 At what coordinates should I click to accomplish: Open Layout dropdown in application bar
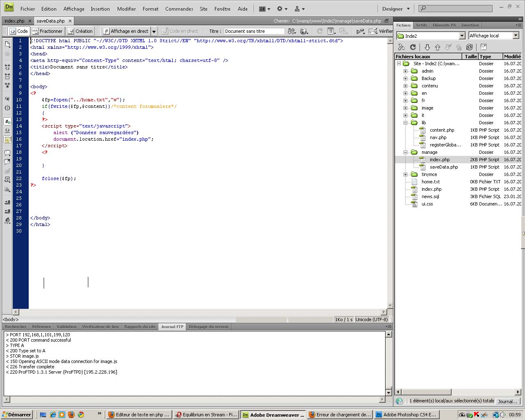click(265, 9)
